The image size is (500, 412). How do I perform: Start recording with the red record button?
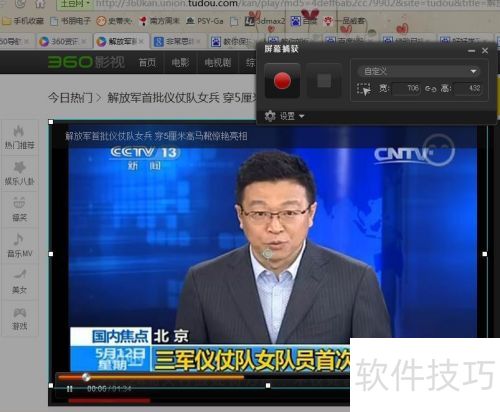pyautogui.click(x=282, y=81)
